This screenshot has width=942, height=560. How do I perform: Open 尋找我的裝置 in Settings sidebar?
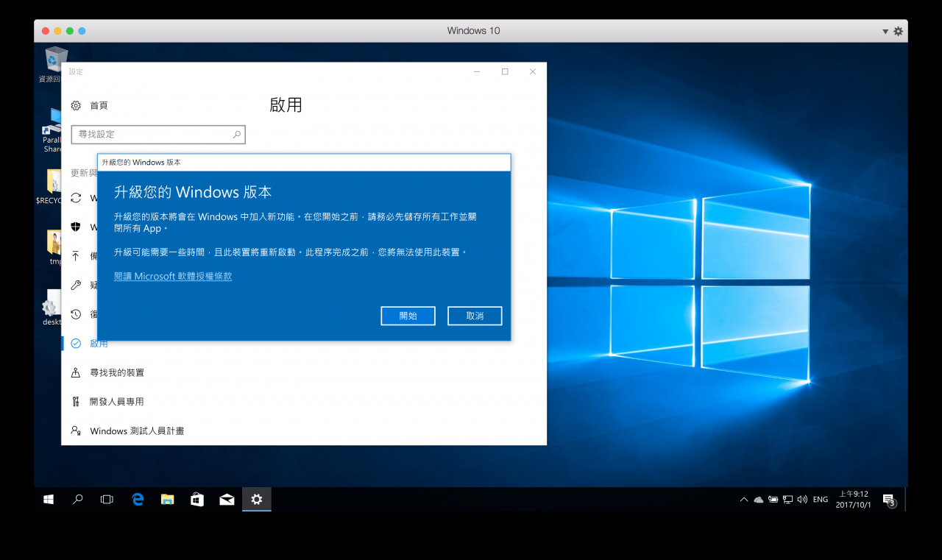(117, 373)
